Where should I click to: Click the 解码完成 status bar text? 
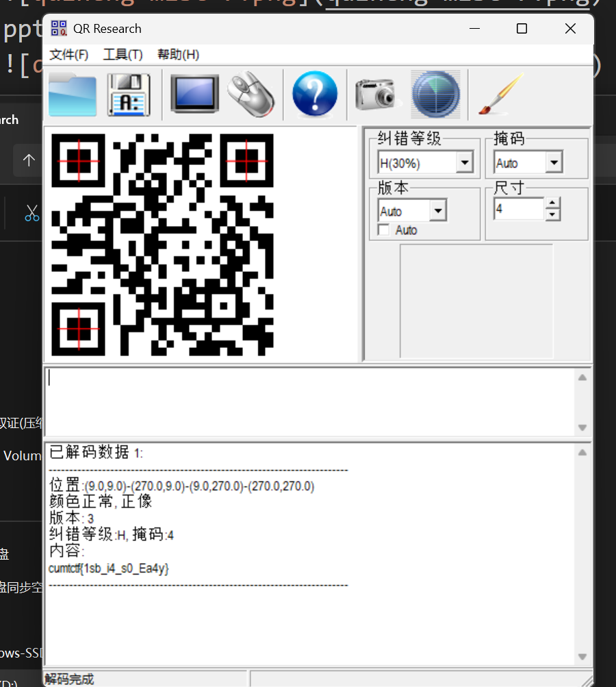[69, 679]
